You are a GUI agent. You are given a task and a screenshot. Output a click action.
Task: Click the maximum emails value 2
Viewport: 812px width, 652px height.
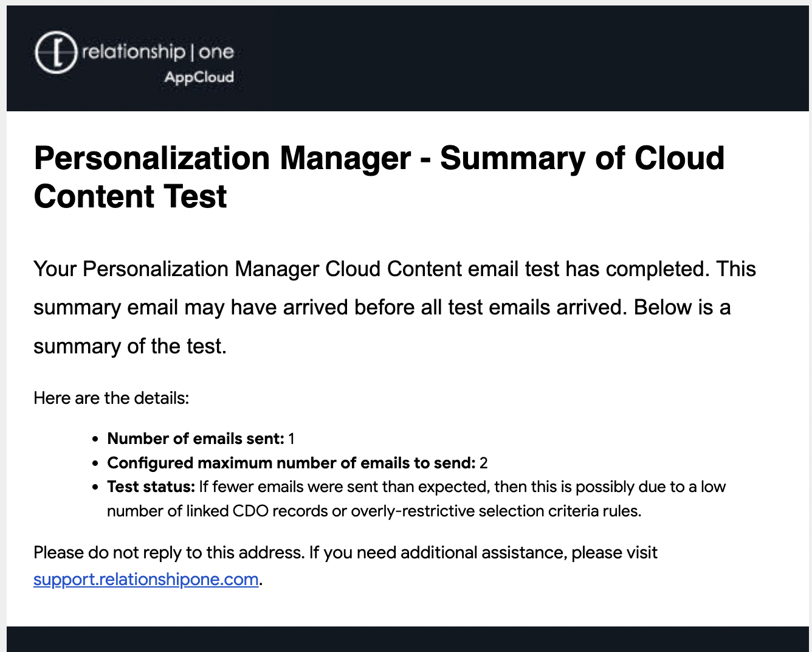(484, 463)
